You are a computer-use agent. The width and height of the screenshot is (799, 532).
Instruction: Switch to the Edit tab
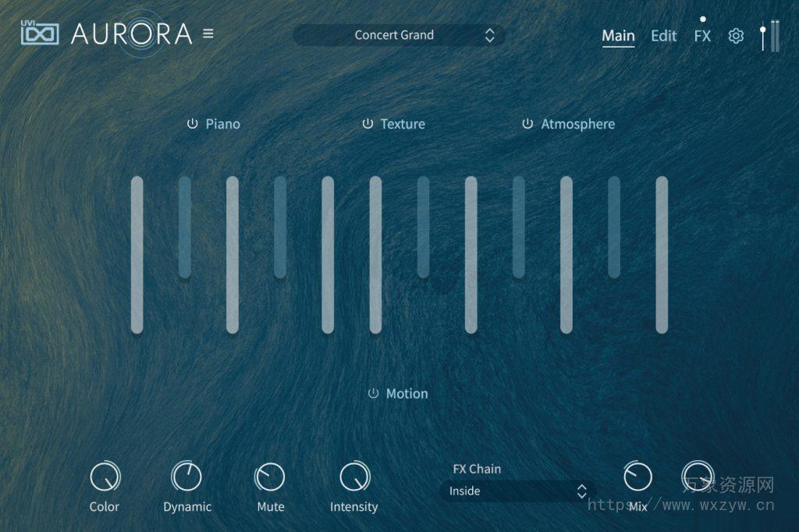[664, 35]
